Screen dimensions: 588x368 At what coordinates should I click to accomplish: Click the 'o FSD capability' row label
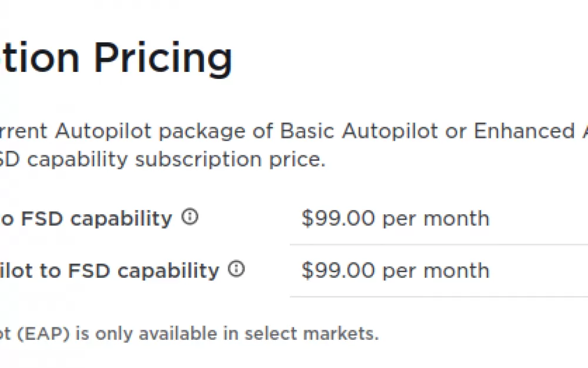(x=86, y=218)
